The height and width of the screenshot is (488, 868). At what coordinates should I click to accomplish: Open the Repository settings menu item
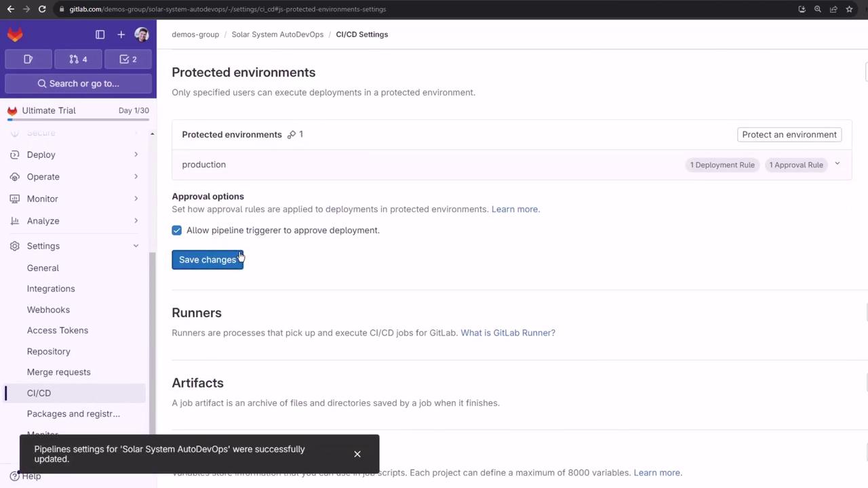(x=49, y=351)
